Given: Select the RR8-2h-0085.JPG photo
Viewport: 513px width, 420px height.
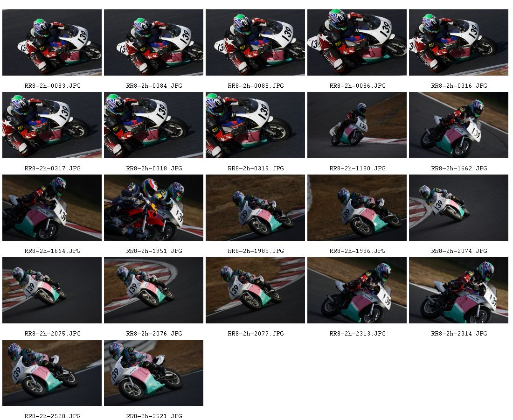Looking at the screenshot, I should pyautogui.click(x=256, y=42).
